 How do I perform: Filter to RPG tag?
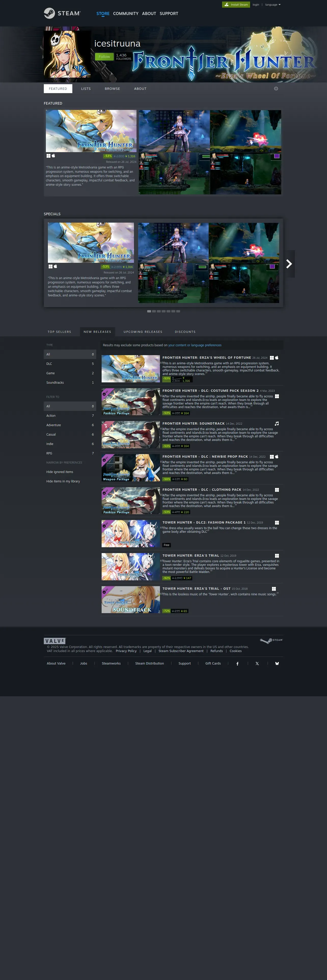pos(70,453)
